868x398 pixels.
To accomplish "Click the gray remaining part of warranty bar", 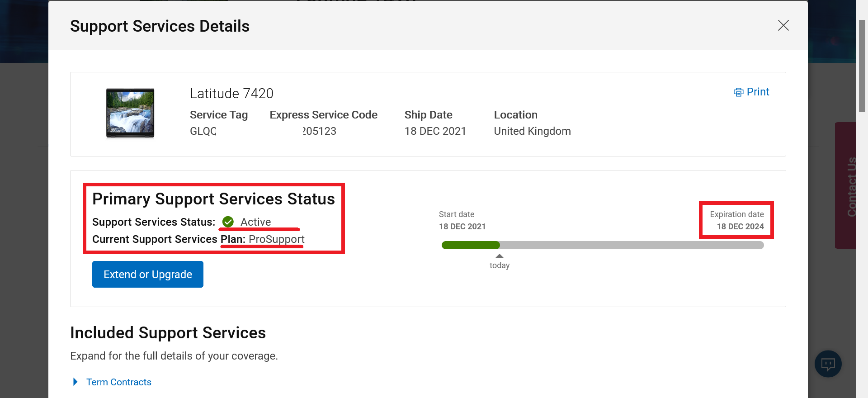I will point(633,245).
